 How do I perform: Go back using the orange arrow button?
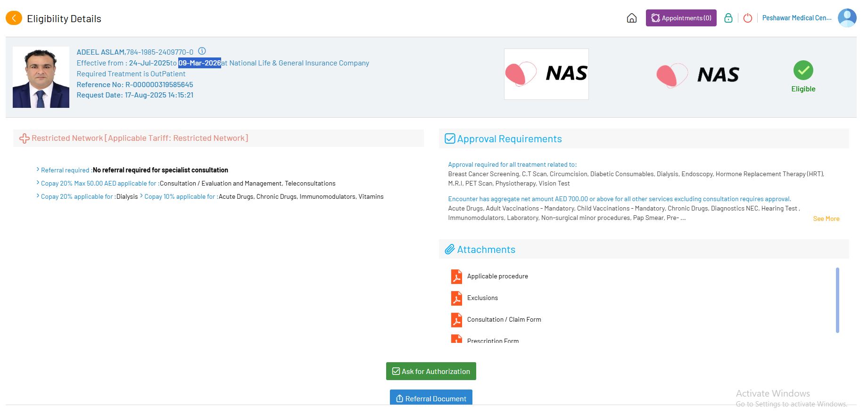coord(14,18)
